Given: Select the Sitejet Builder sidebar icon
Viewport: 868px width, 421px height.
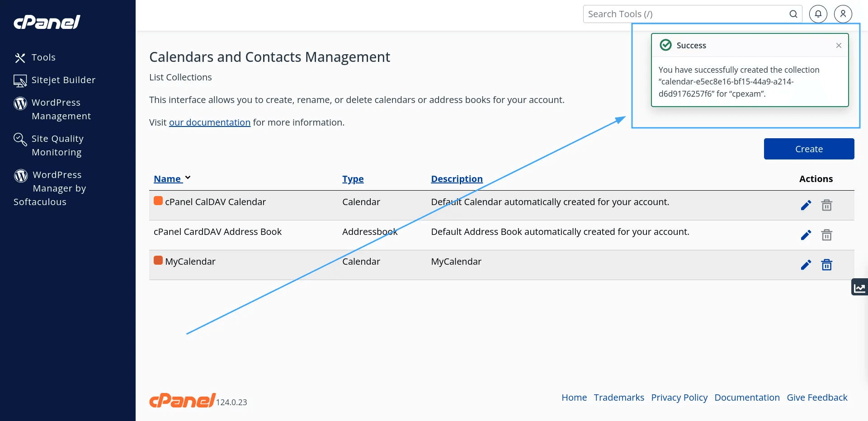Looking at the screenshot, I should 20,80.
